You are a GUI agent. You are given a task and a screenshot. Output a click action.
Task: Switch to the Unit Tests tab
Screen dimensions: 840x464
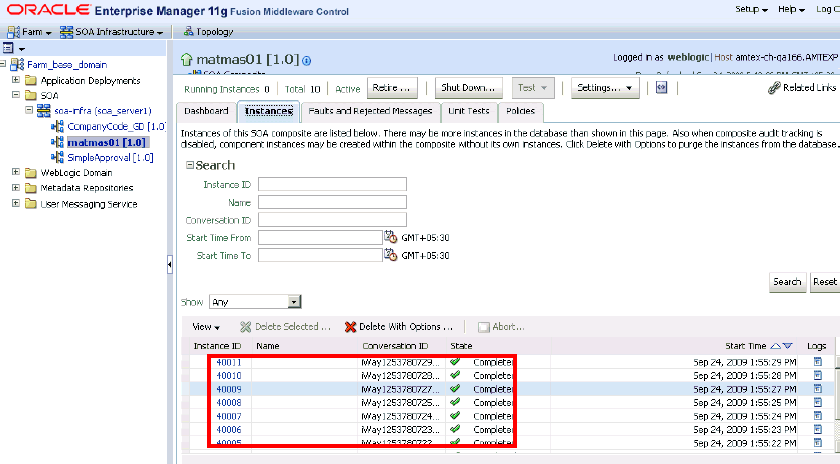[x=469, y=111]
